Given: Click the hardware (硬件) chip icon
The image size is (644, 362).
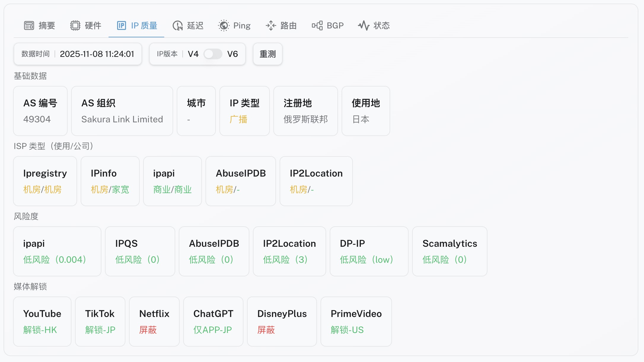Looking at the screenshot, I should (x=75, y=25).
